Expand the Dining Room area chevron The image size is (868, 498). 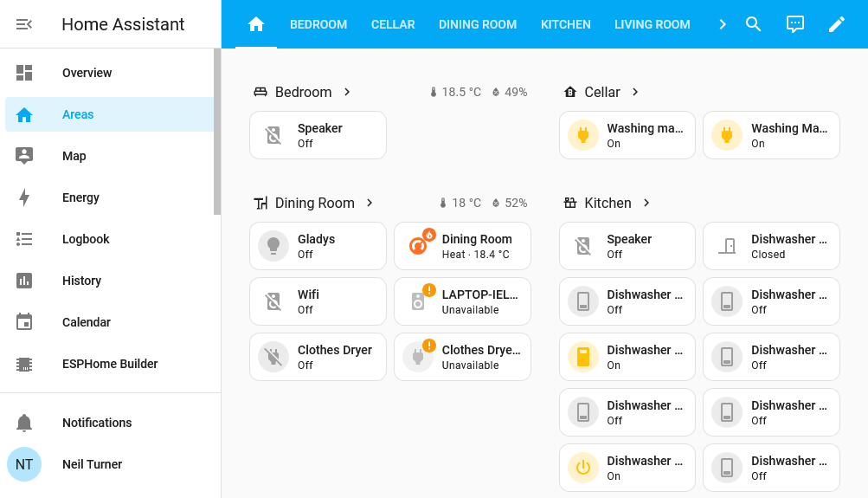coord(370,203)
